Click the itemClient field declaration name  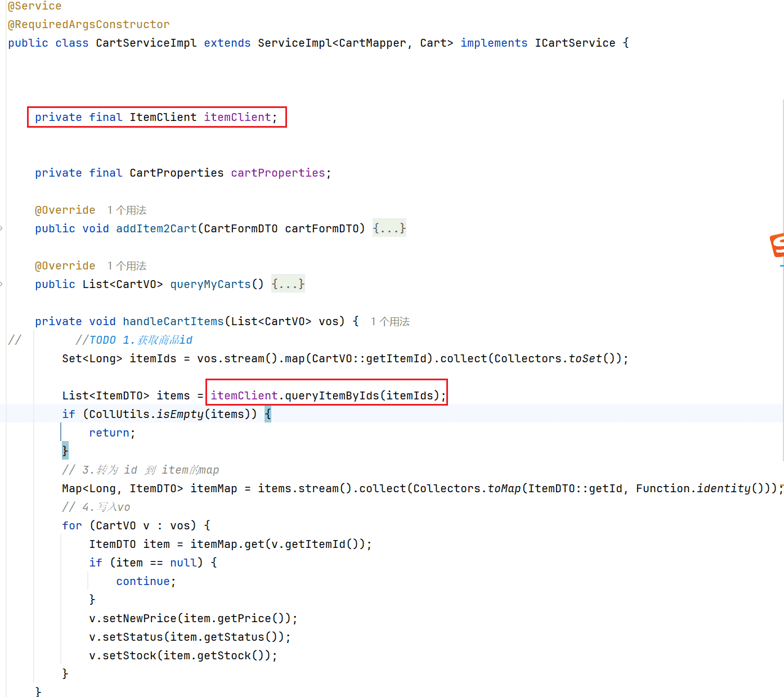pyautogui.click(x=237, y=117)
